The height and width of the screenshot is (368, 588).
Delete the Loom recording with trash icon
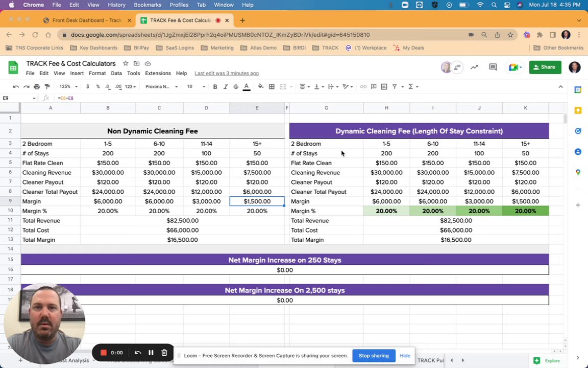coord(164,353)
